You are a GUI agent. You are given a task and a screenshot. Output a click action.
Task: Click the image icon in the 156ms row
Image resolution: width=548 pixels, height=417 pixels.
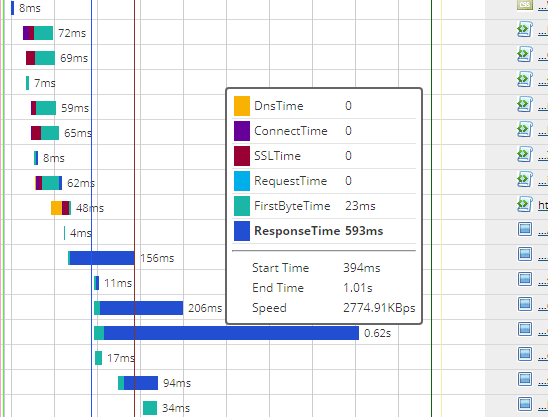(x=525, y=254)
